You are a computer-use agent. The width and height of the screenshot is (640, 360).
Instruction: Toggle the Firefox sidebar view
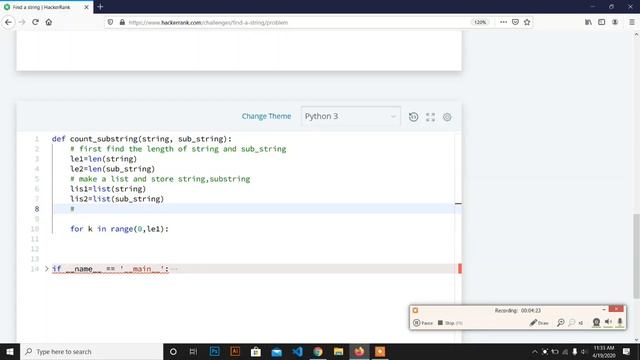602,22
